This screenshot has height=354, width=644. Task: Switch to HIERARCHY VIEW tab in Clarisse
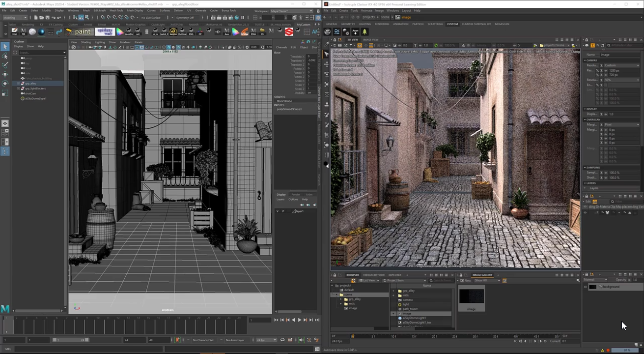pos(373,275)
